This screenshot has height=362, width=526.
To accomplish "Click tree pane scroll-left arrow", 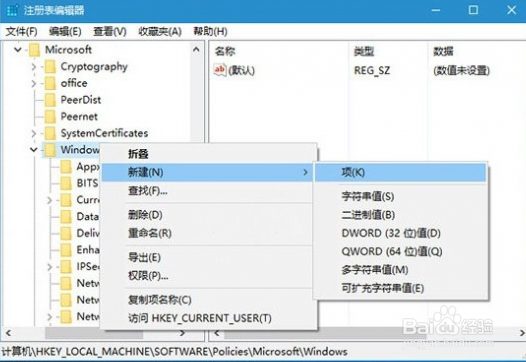I will click(x=8, y=333).
